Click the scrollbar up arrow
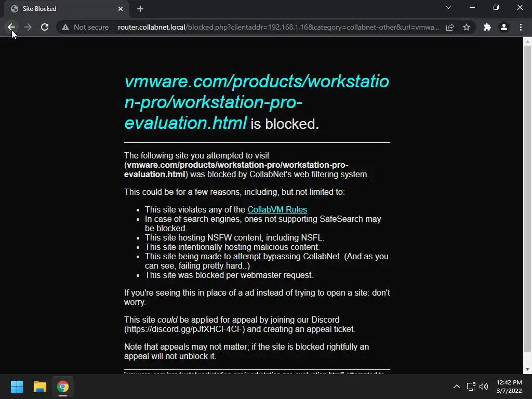This screenshot has height=399, width=532. [527, 42]
